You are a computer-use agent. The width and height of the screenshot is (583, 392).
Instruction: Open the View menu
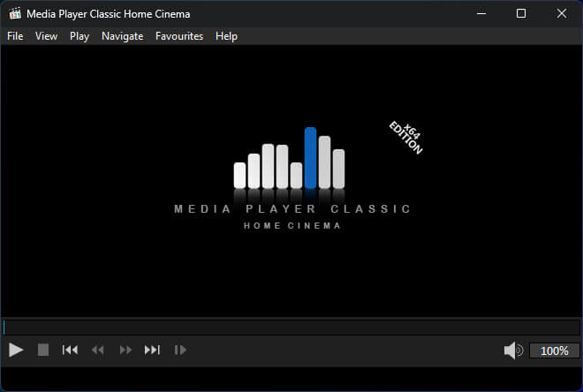46,36
